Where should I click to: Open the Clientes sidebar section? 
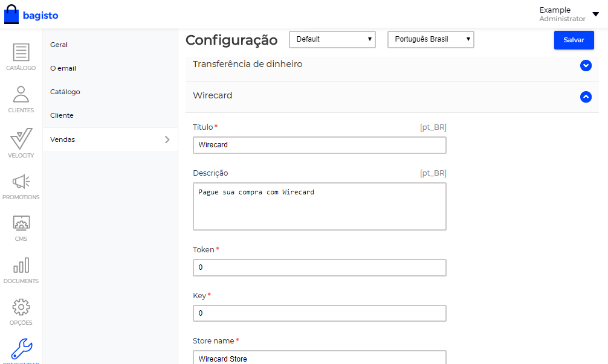[21, 100]
